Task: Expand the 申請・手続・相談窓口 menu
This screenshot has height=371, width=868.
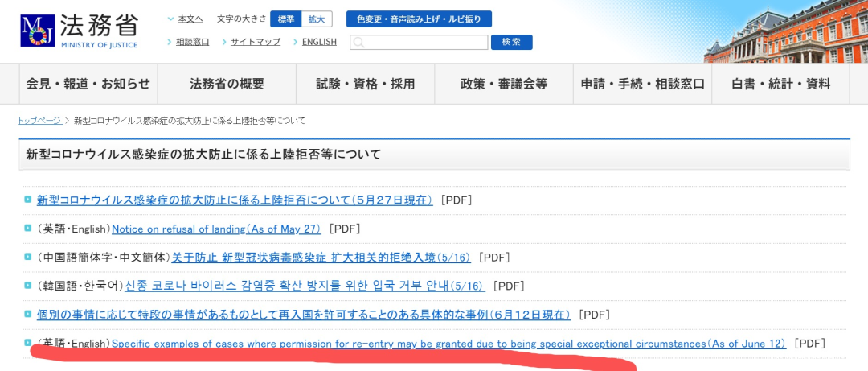Action: coord(642,84)
